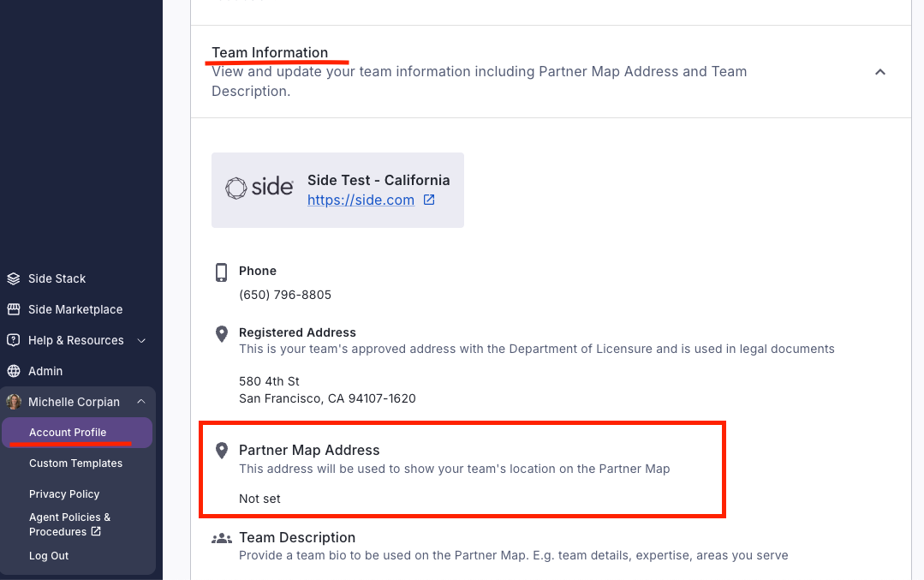Click the Registered Address heading
924x580 pixels.
point(298,332)
